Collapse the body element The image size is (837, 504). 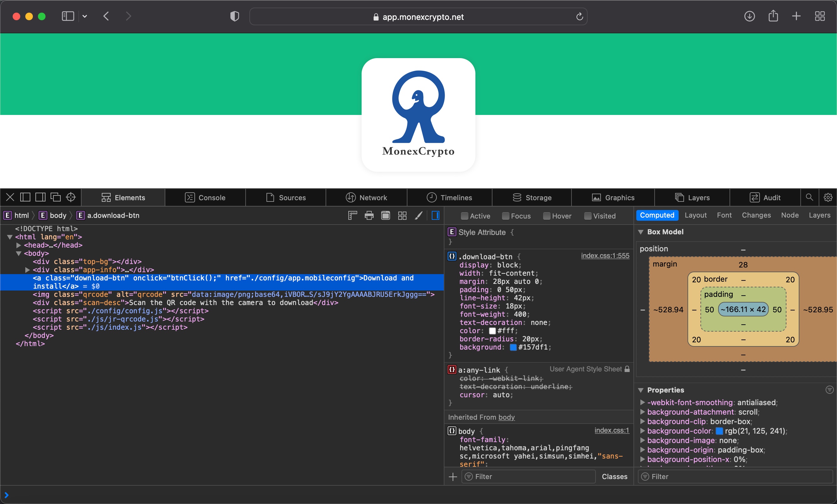click(x=19, y=253)
